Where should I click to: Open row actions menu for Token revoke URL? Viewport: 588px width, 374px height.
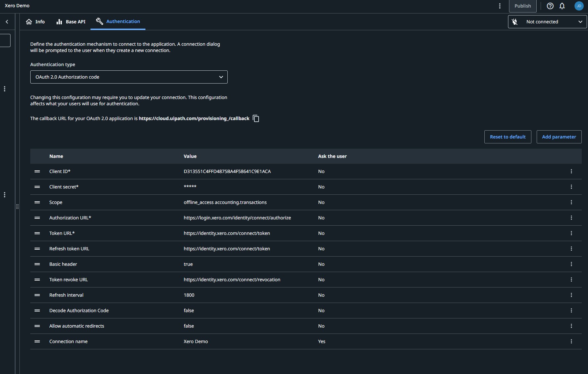571,280
